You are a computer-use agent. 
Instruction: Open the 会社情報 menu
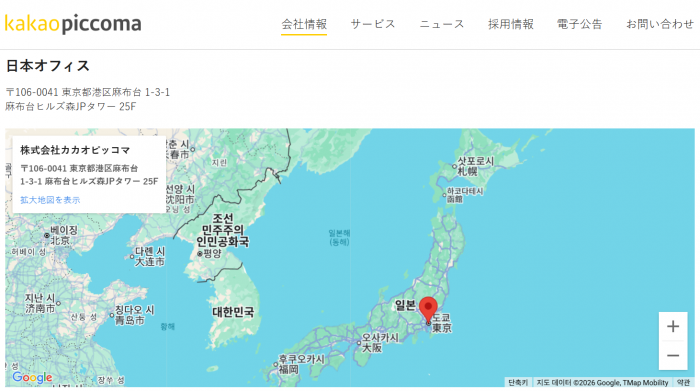tap(304, 24)
